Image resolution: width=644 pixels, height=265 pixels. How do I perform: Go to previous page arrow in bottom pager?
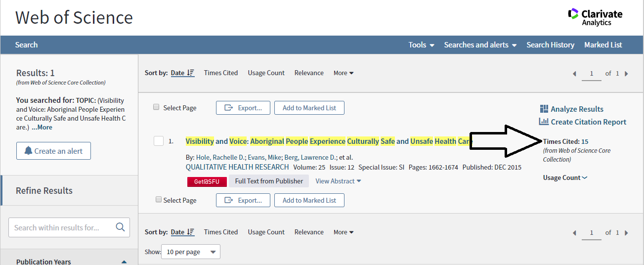click(574, 233)
